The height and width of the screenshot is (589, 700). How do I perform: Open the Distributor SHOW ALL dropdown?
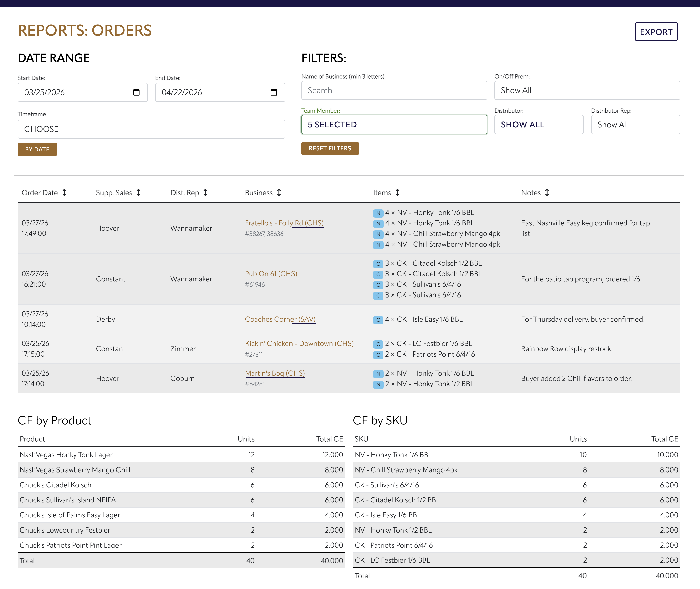coord(539,125)
